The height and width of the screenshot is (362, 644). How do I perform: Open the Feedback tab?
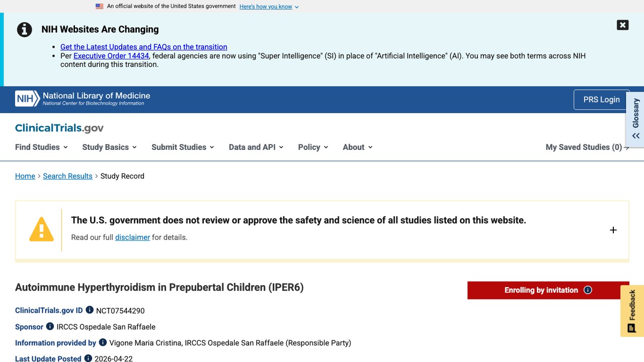tap(632, 311)
